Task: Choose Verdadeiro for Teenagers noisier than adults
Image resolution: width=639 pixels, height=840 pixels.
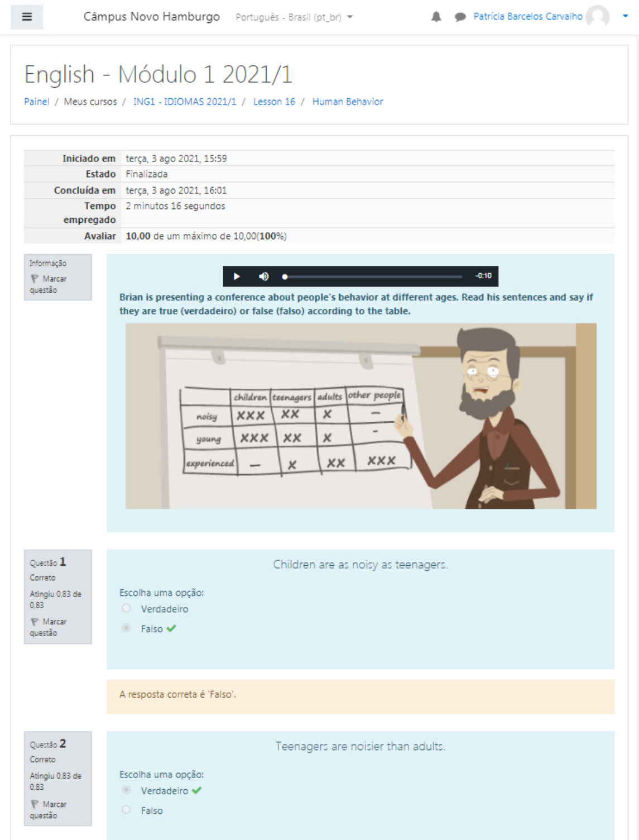Action: point(127,790)
